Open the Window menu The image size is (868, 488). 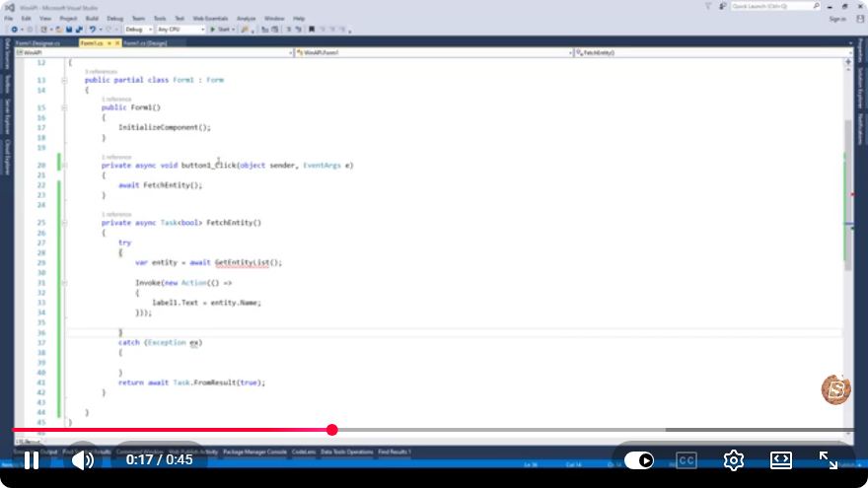274,19
